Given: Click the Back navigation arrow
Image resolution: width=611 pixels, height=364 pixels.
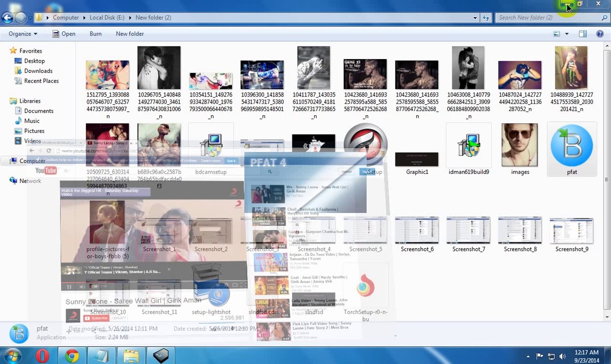Looking at the screenshot, I should (x=7, y=17).
